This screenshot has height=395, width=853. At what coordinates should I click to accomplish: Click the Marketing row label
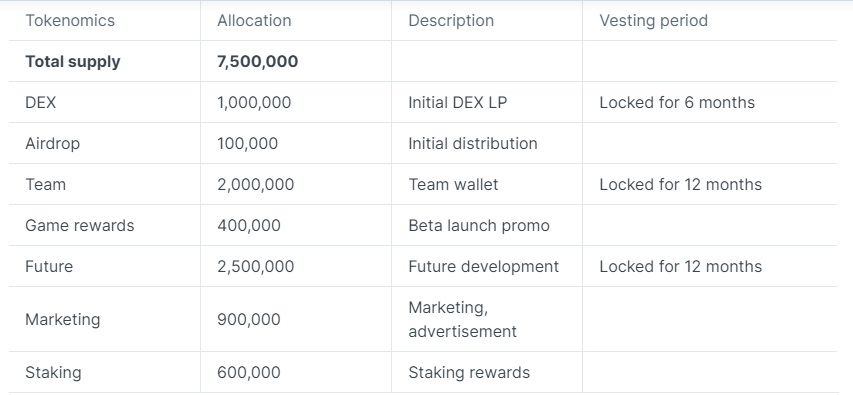click(63, 319)
